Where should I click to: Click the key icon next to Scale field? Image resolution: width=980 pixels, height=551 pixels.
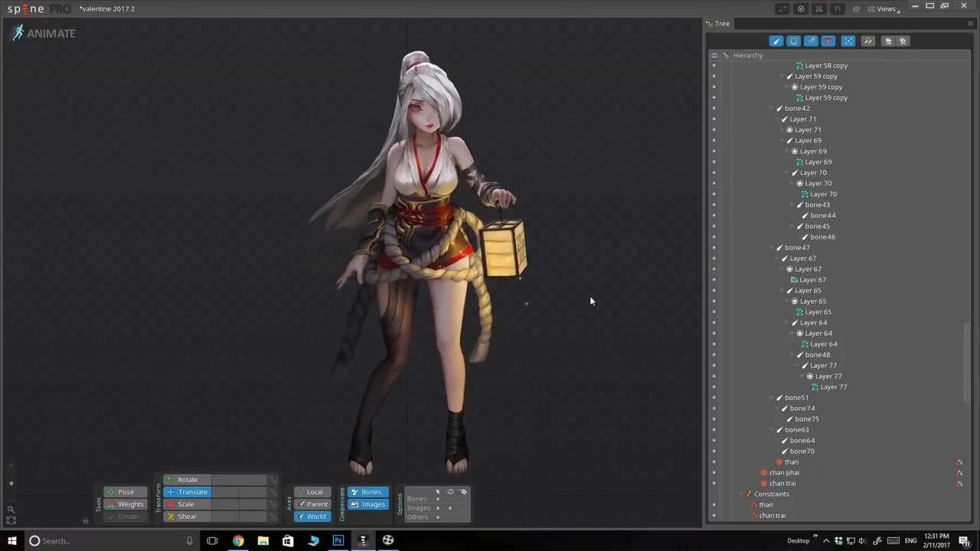[272, 504]
